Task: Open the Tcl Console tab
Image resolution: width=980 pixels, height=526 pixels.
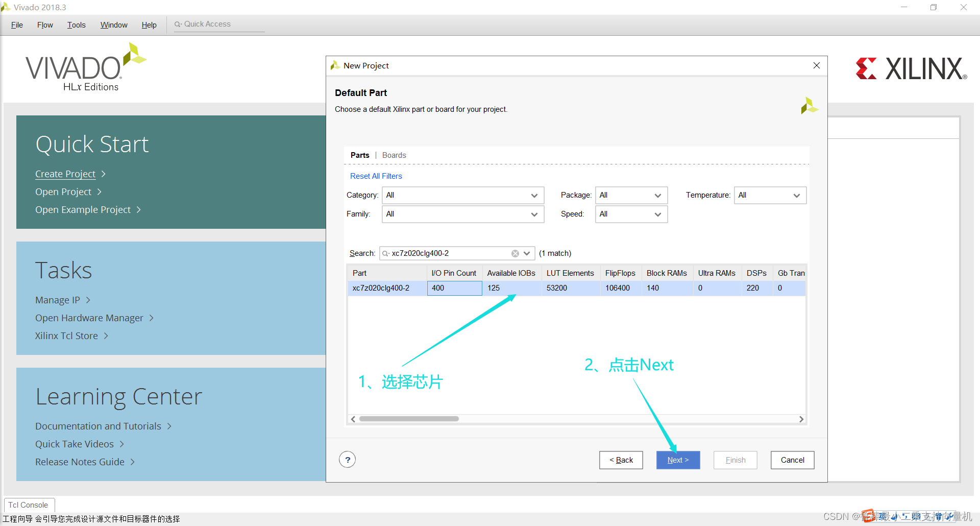Action: [29, 505]
